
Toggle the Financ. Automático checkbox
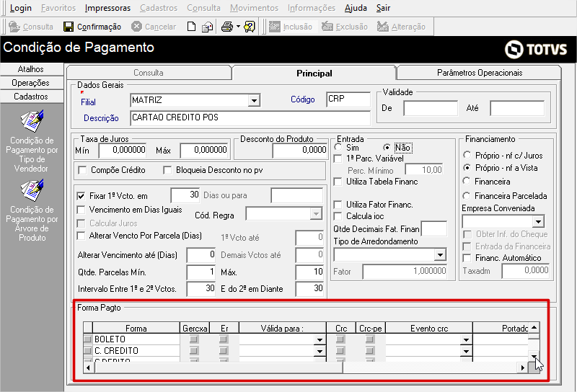[467, 258]
